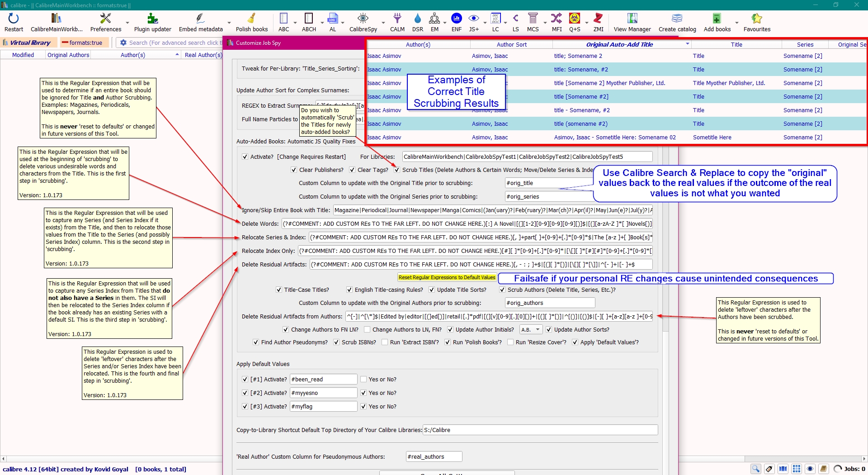Expand the Embed metadata dropdown arrow
Viewport: 868px width, 475px height.
[x=229, y=23]
